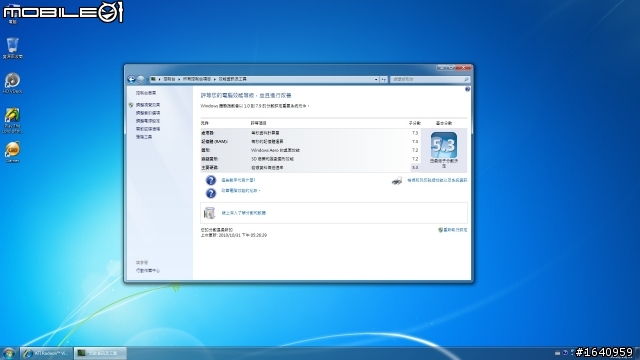This screenshot has height=360, width=640.
Task: Click Adjust visual effects in the sidebar
Action: pyautogui.click(x=148, y=105)
